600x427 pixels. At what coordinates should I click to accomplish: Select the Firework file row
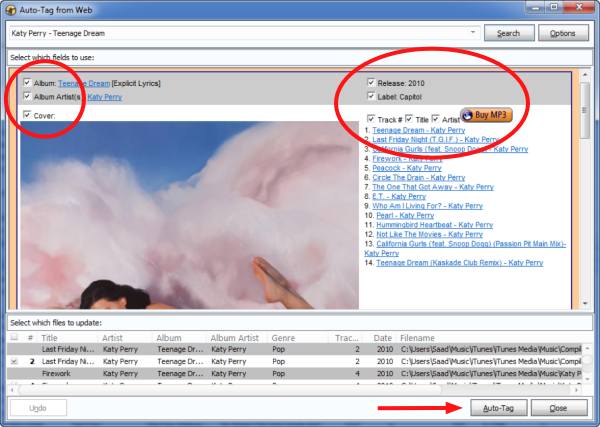295,373
